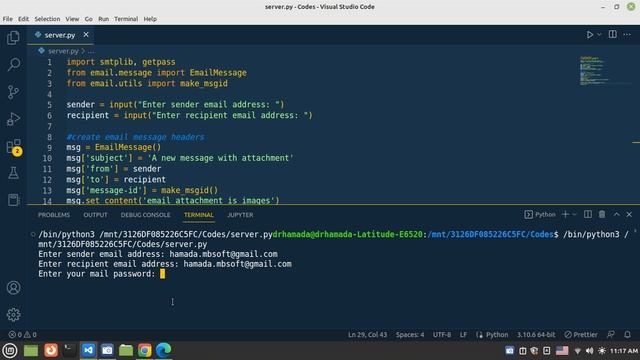The height and width of the screenshot is (360, 640).
Task: Change indentation via Spaces: 4
Action: [410, 334]
